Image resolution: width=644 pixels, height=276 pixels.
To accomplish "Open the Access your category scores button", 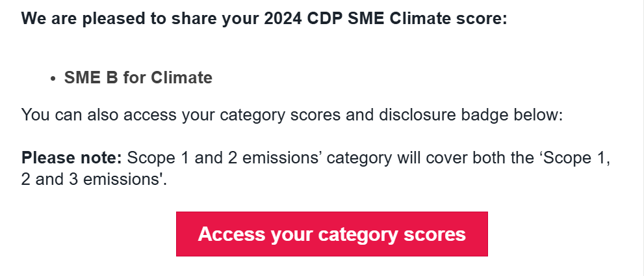I will [332, 234].
